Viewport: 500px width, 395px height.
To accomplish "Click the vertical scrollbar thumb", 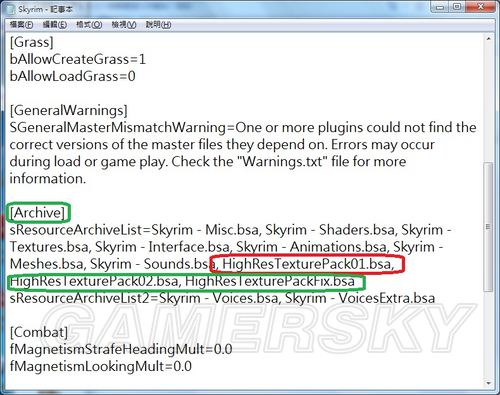I will (489, 227).
